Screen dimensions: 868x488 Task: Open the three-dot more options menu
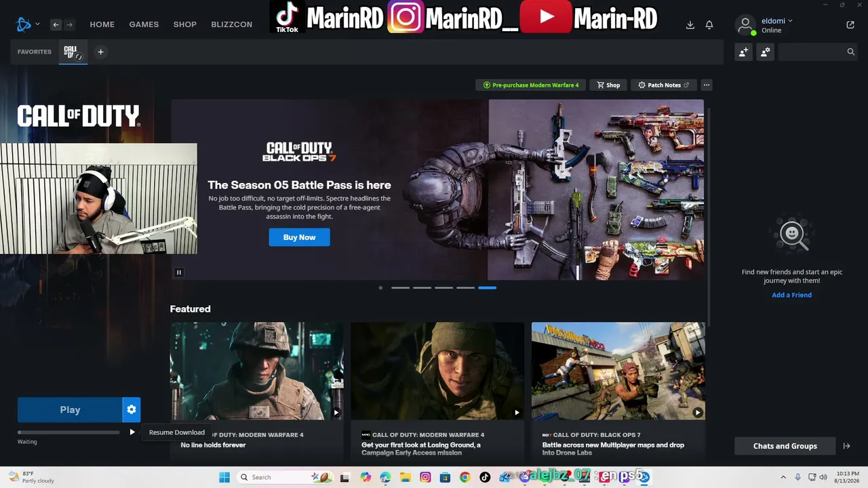coord(707,85)
